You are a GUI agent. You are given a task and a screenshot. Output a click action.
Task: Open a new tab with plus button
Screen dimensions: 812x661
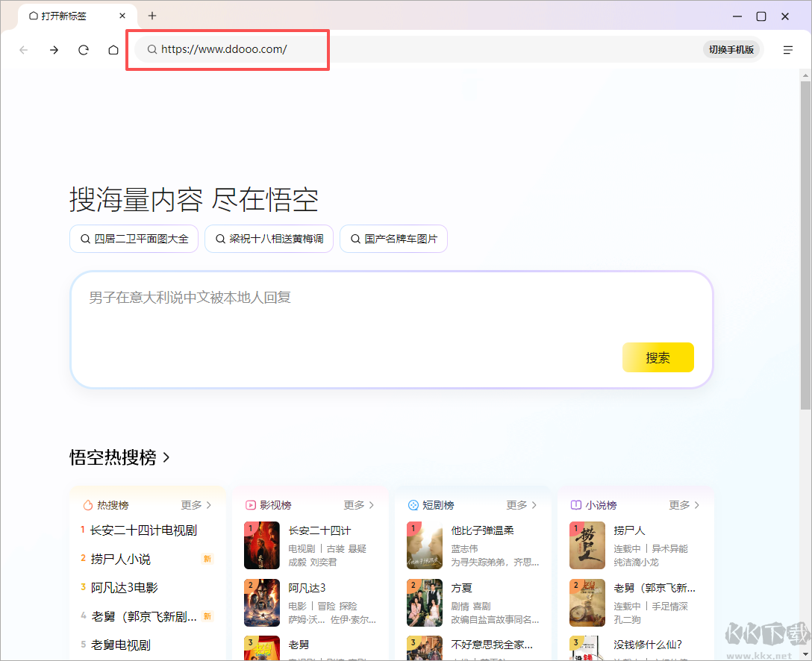coord(152,16)
